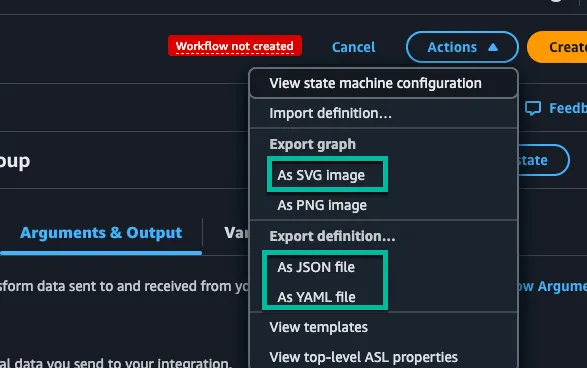Image resolution: width=587 pixels, height=368 pixels.
Task: Click the Export definition... section heading
Action: coord(332,236)
